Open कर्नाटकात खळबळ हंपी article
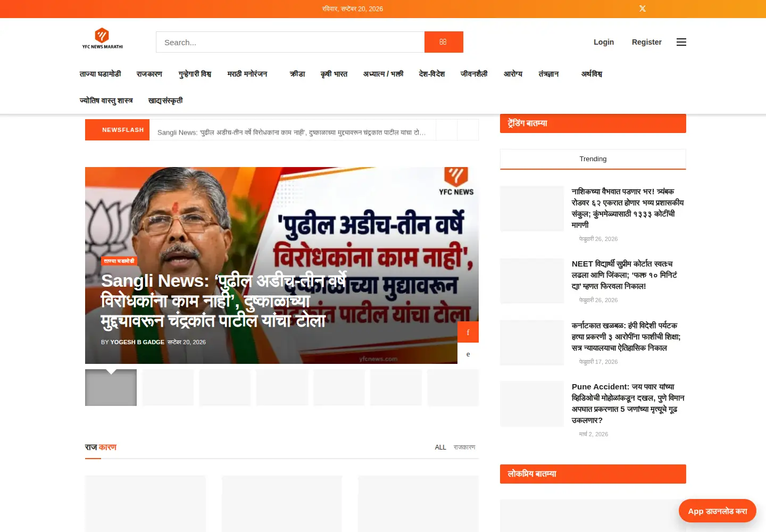766x532 pixels. (626, 337)
